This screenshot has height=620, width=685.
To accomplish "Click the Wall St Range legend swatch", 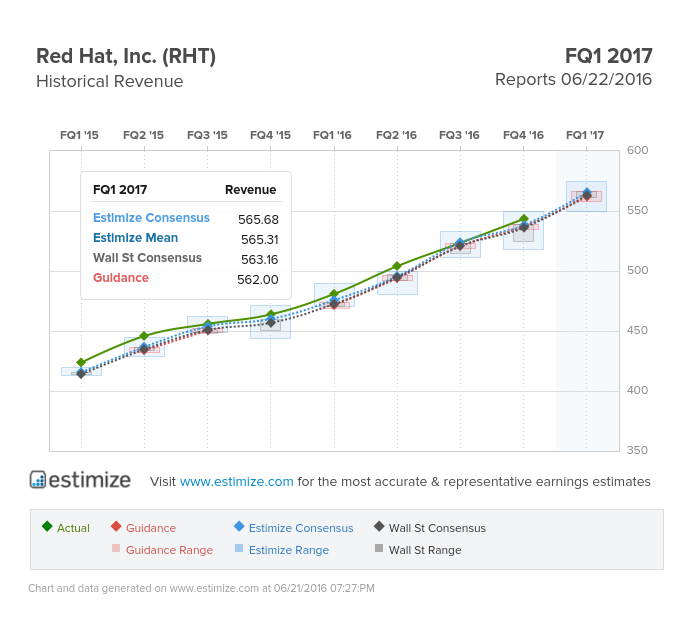I will pos(379,548).
